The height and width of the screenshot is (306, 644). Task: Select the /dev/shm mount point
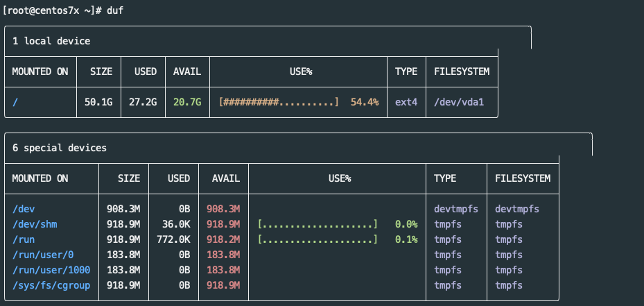pyautogui.click(x=35, y=225)
